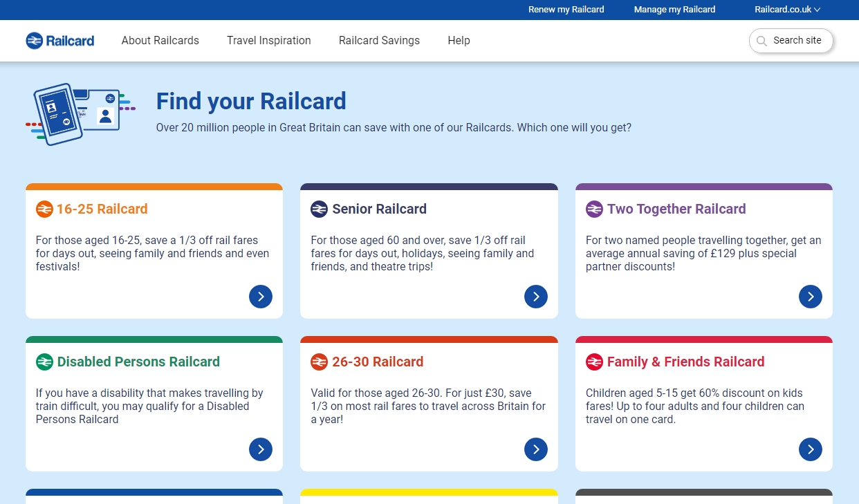Open Senior Railcard card arrow button
Screen dimensions: 859x504
(x=536, y=297)
